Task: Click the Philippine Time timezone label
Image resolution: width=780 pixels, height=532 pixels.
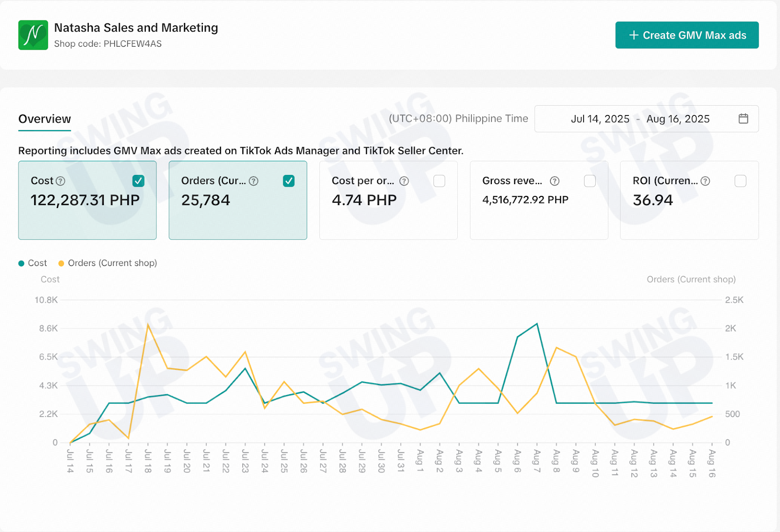Action: 458,119
